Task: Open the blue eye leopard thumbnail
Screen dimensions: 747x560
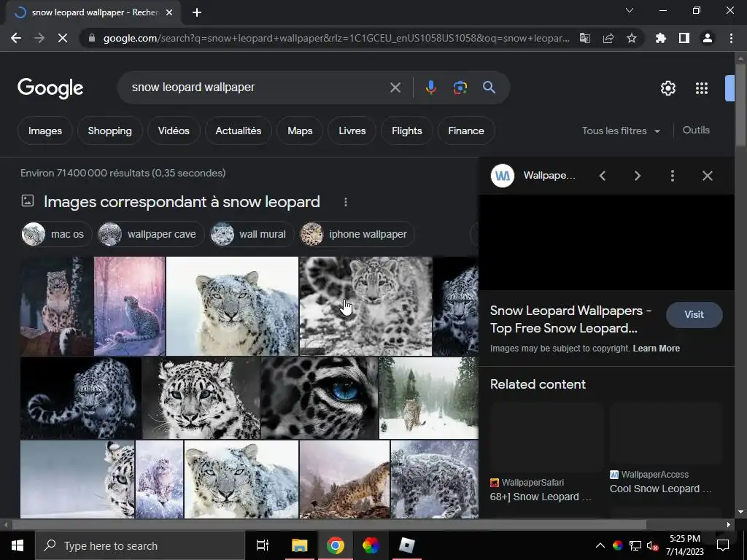Action: pyautogui.click(x=320, y=398)
